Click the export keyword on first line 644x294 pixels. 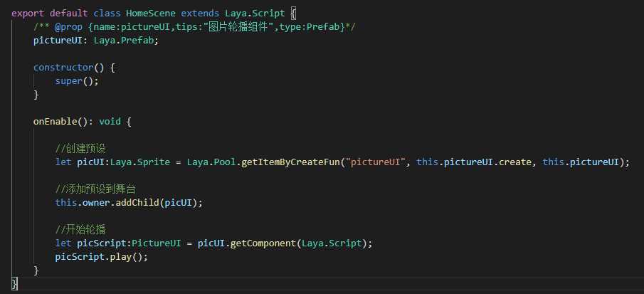[x=28, y=13]
